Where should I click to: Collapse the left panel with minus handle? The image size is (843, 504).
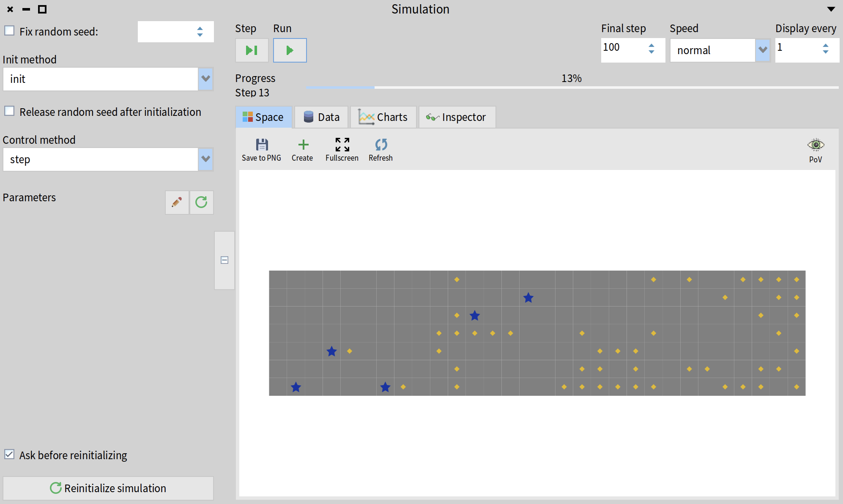pos(224,260)
